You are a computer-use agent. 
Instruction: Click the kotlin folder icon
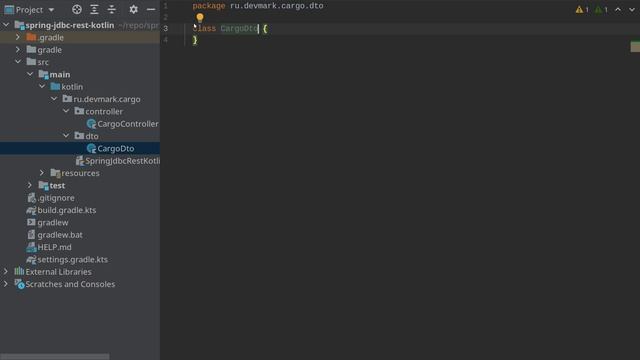[55, 87]
